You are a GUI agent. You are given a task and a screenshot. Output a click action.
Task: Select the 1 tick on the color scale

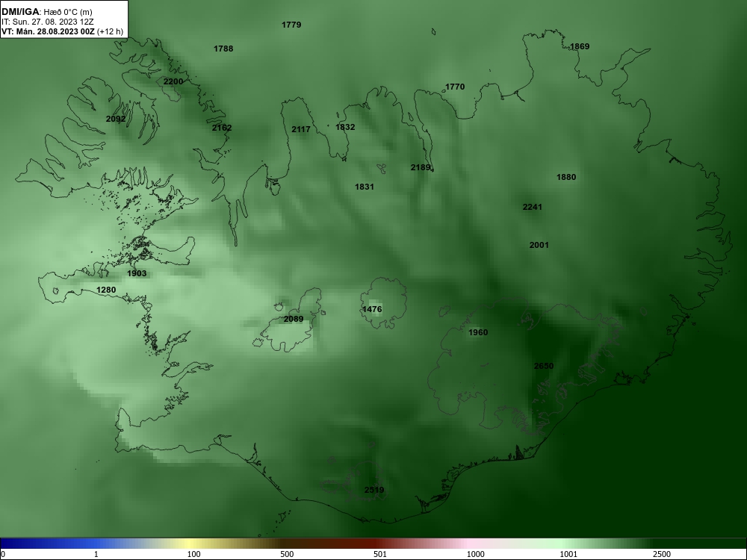coord(96,554)
